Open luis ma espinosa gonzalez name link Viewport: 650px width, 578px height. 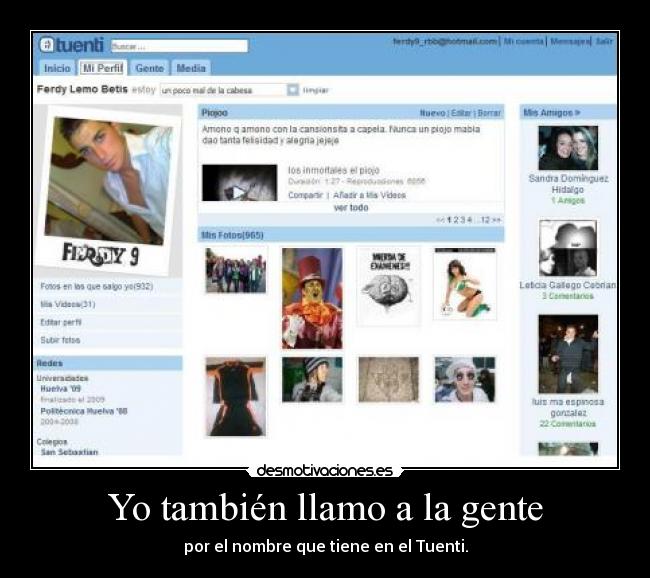(568, 408)
